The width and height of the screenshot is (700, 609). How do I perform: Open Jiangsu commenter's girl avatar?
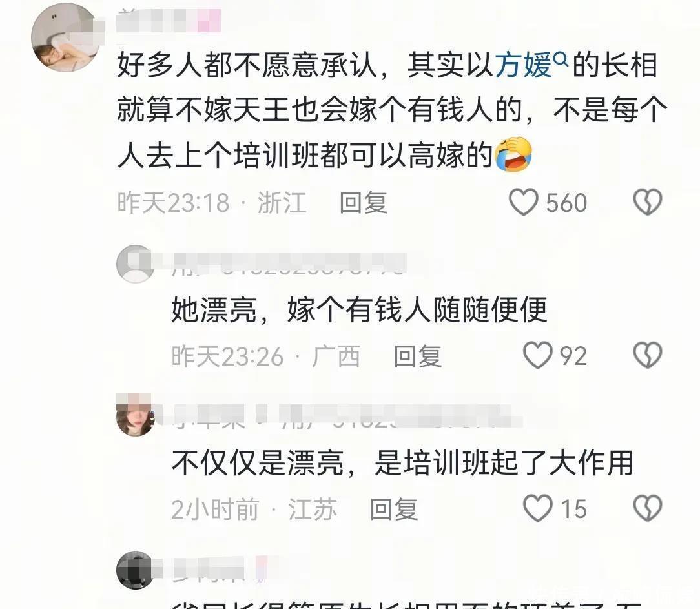pos(135,415)
